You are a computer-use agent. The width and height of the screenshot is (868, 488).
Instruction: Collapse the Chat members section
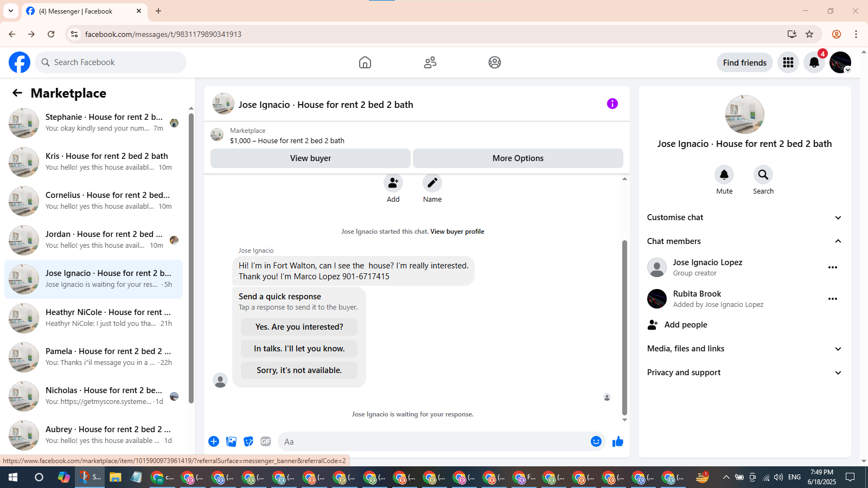[744, 241]
